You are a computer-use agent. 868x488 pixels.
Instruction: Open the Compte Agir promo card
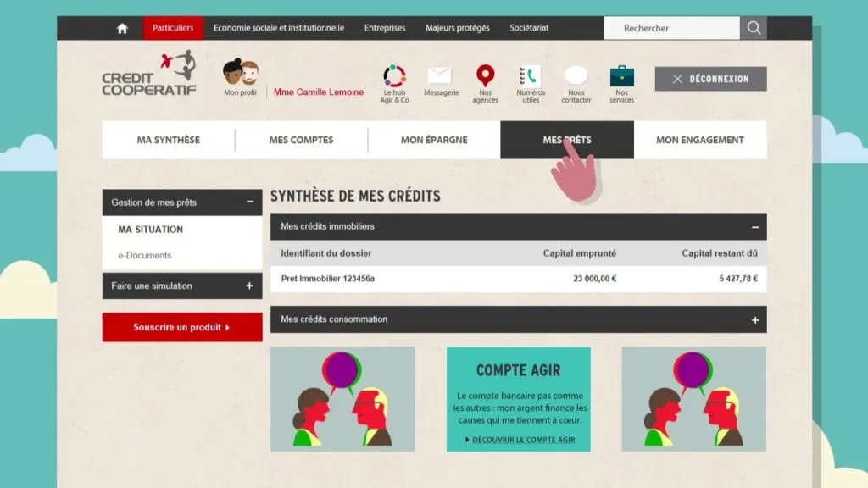click(x=519, y=400)
